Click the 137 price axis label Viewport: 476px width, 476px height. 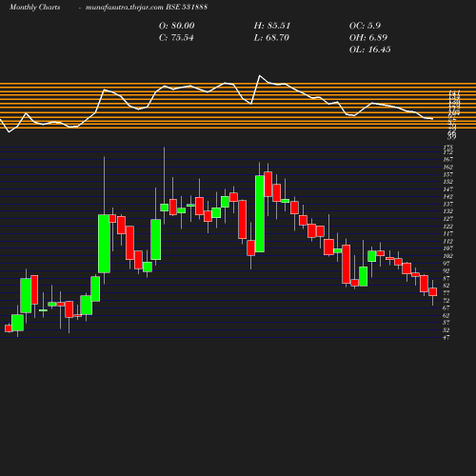[x=447, y=204]
